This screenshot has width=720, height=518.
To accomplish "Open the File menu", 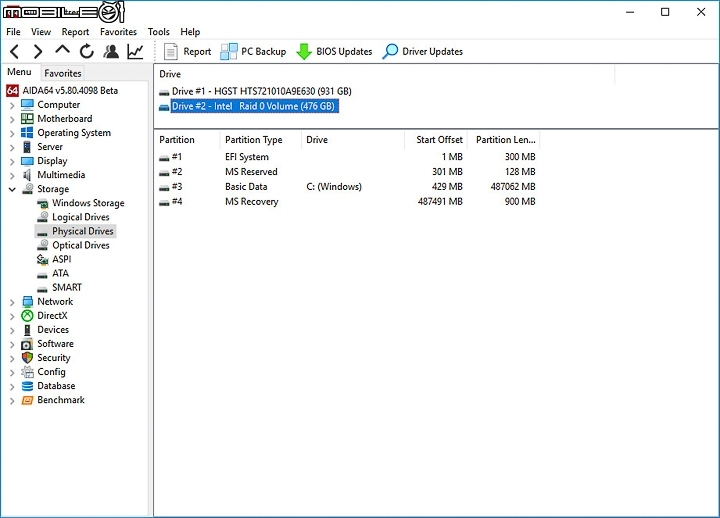I will point(13,32).
